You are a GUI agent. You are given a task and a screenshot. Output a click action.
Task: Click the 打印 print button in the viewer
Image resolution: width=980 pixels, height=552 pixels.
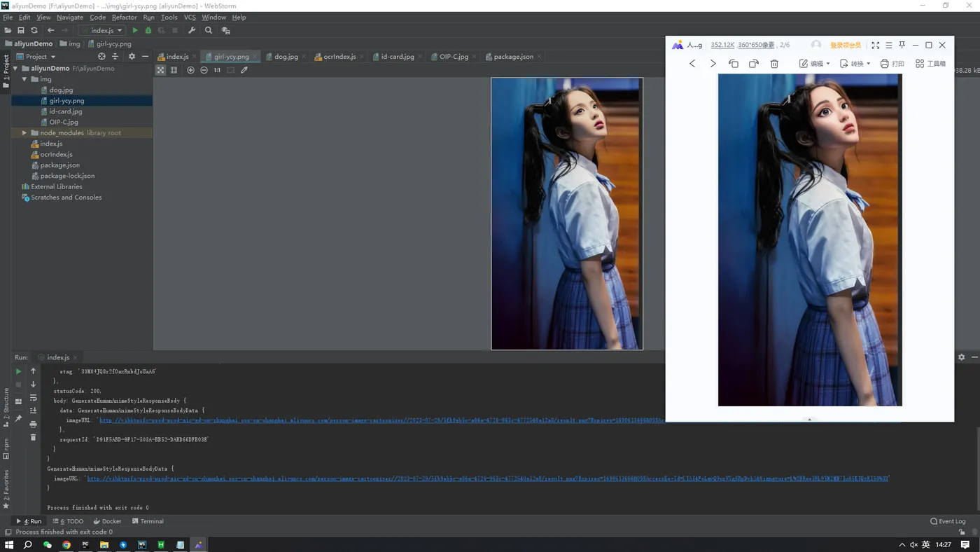[x=892, y=64]
